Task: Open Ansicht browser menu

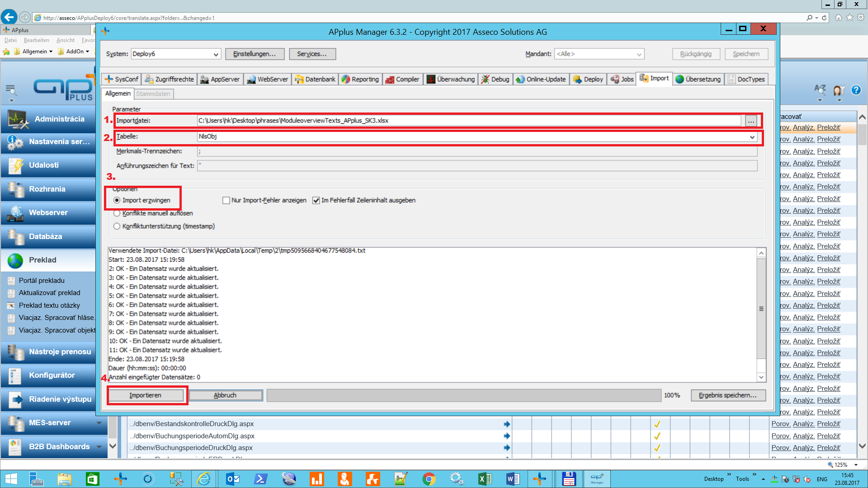Action: point(66,40)
